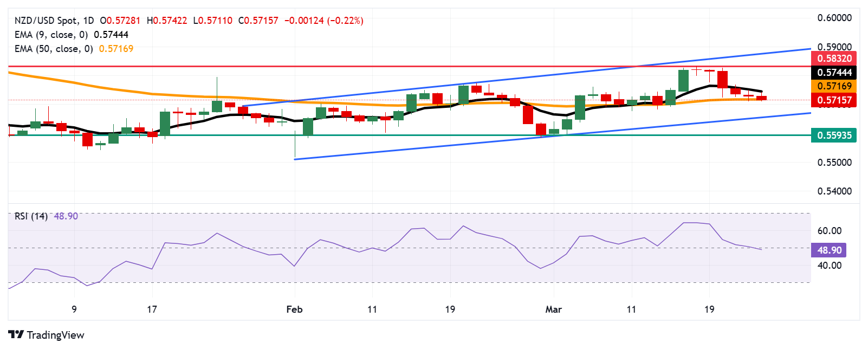
Task: Select the orange 0.57169 price tag
Action: pyautogui.click(x=834, y=86)
